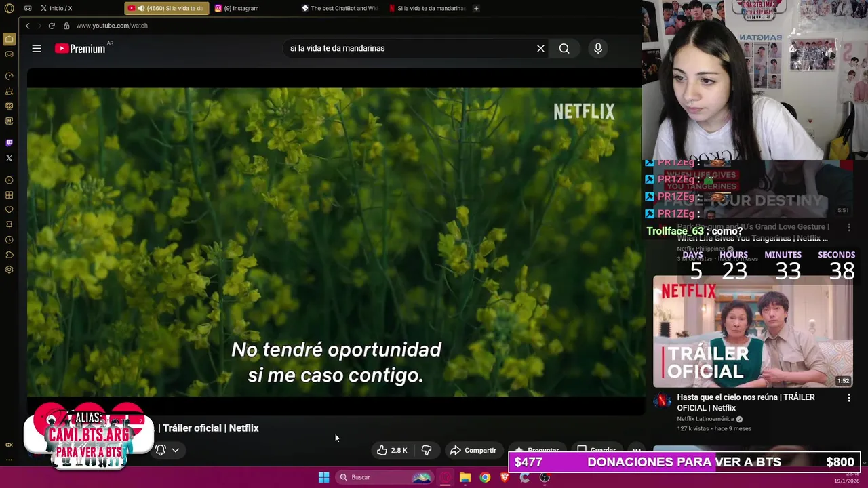Click the 'Tráiler oficial | Netflix' video title
This screenshot has width=868, height=488.
[209, 428]
